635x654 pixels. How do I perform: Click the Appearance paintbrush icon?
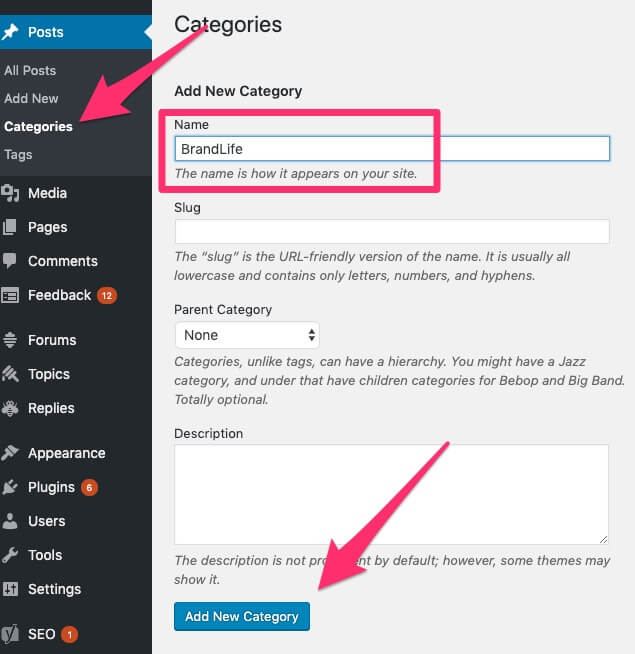[10, 453]
